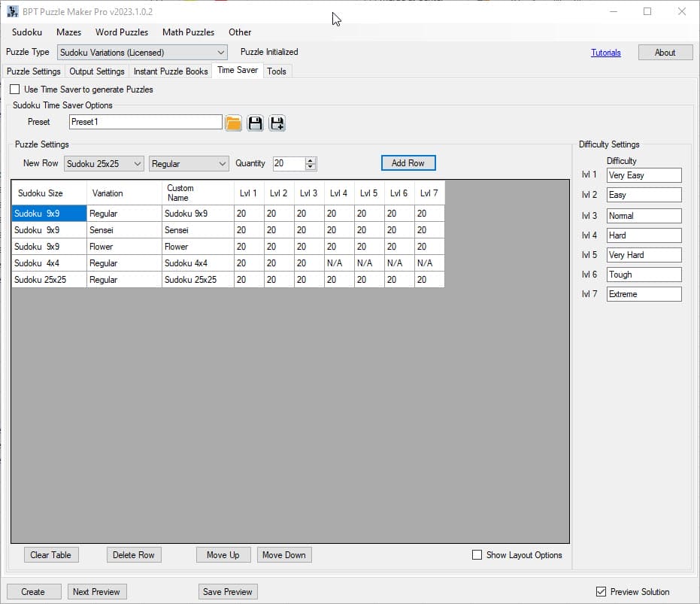Screen dimensions: 700x604
Task: Enable Use Time Saver to generate Puzzles
Action: [x=15, y=90]
